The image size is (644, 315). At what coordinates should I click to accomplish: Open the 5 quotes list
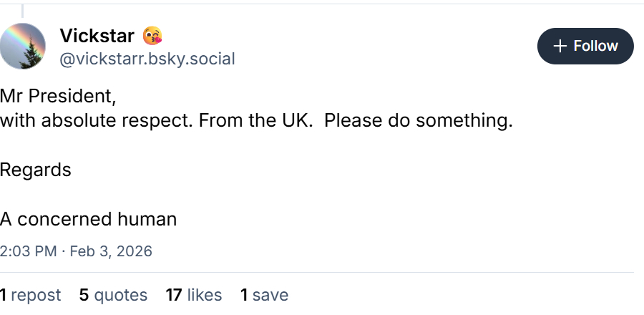coord(113,295)
